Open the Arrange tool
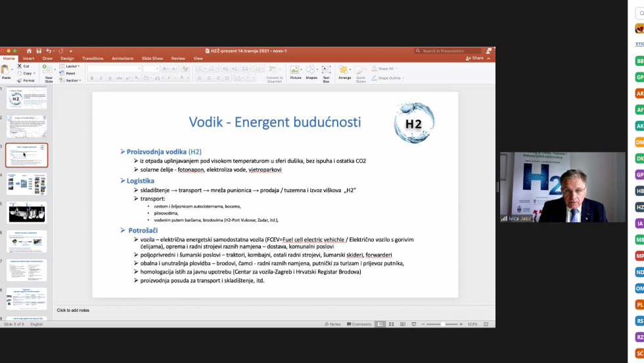 344,72
